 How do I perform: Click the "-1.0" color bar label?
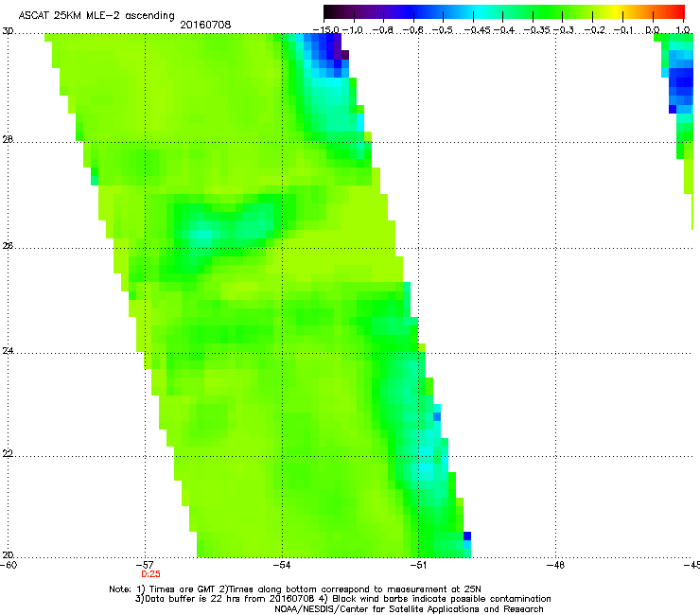pos(353,30)
